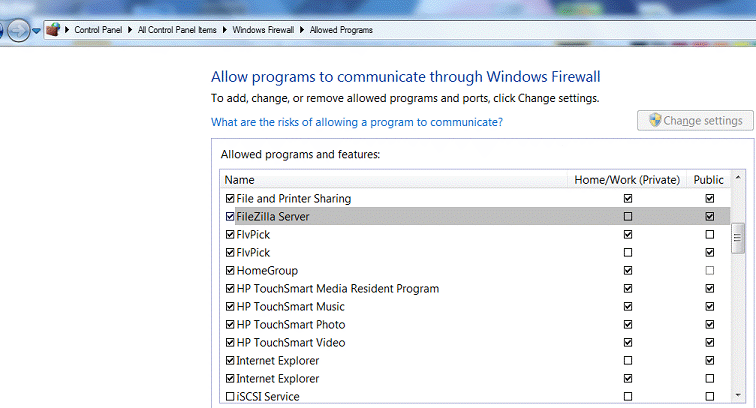The image size is (756, 408).
Task: Expand the arrow after Control Panel breadcrumb
Action: point(130,30)
